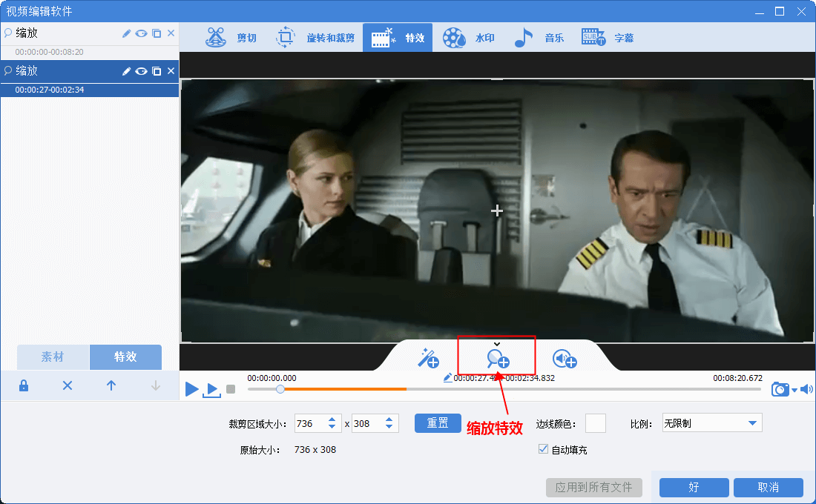This screenshot has height=504, width=816.
Task: Switch to the 旋转和裁剪 tab
Action: [x=315, y=38]
